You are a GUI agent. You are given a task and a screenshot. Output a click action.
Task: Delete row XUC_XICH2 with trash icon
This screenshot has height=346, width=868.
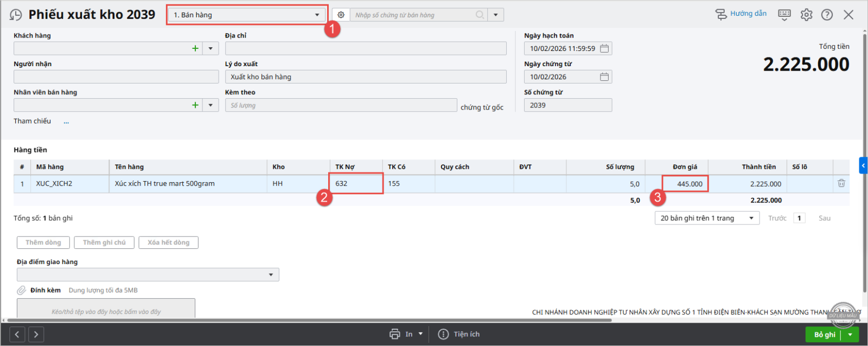tap(841, 183)
